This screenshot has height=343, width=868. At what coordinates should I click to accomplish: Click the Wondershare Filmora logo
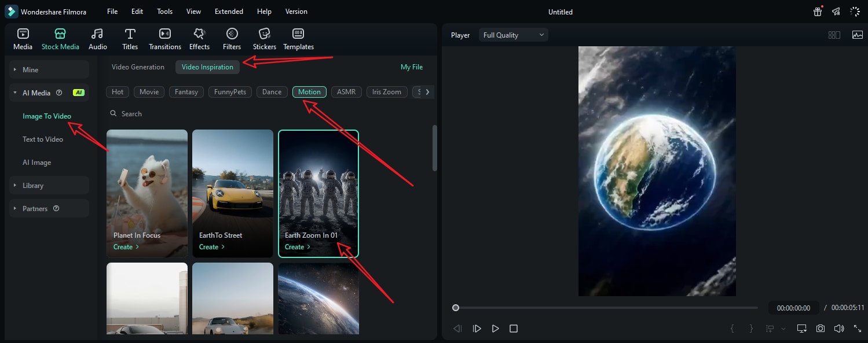pos(11,12)
